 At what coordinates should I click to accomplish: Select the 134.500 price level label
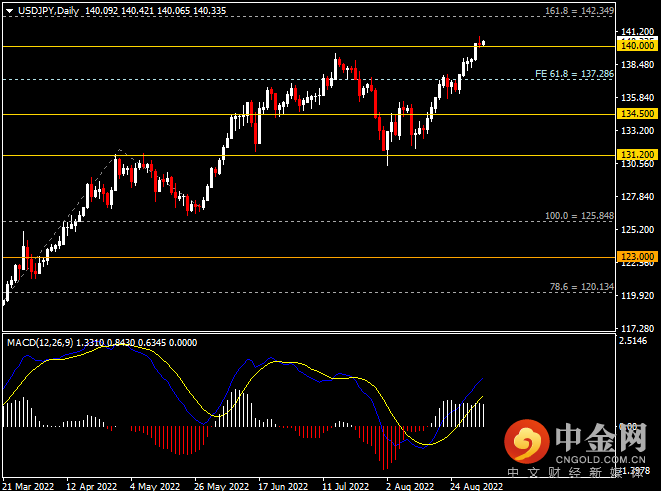click(x=637, y=114)
